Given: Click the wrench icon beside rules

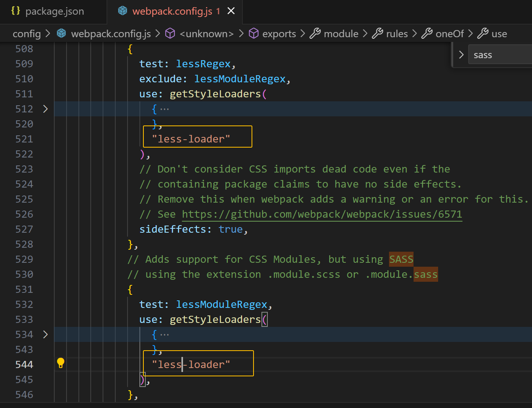Looking at the screenshot, I should 378,33.
